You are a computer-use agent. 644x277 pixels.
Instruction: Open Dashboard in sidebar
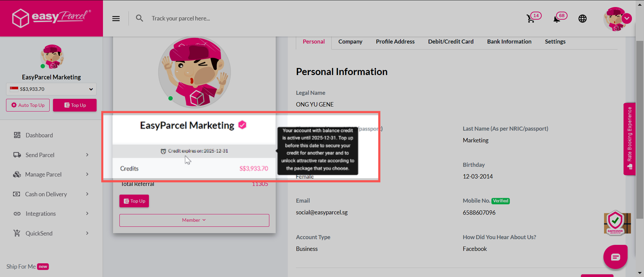tap(39, 135)
